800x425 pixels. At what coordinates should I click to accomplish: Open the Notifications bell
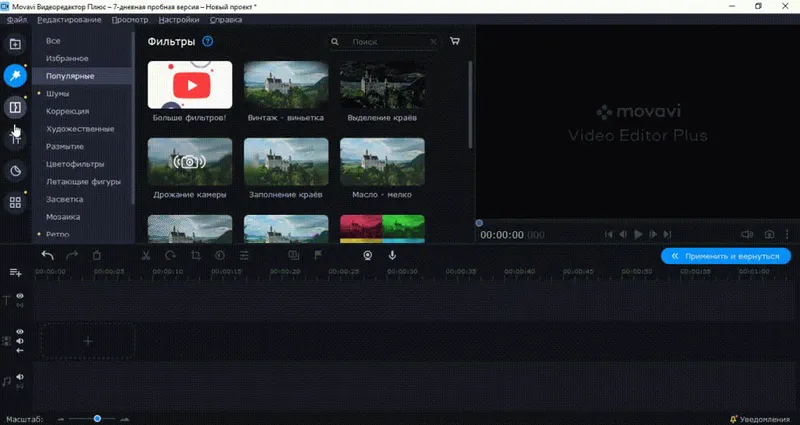734,419
